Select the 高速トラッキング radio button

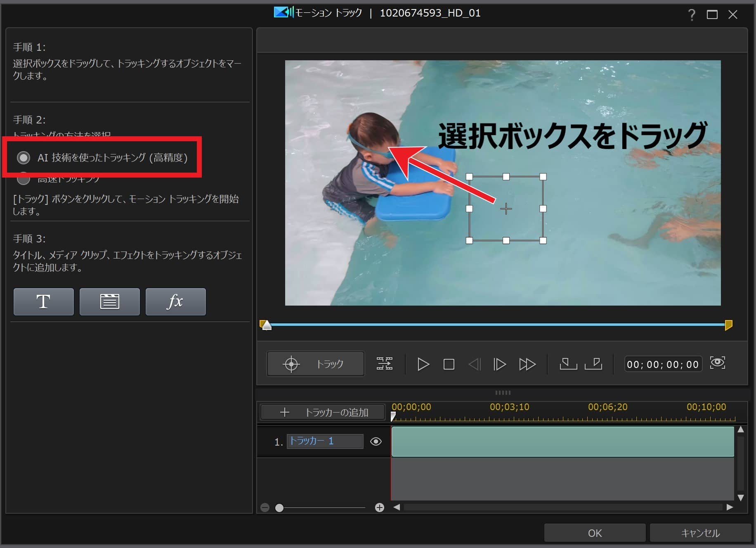click(24, 178)
